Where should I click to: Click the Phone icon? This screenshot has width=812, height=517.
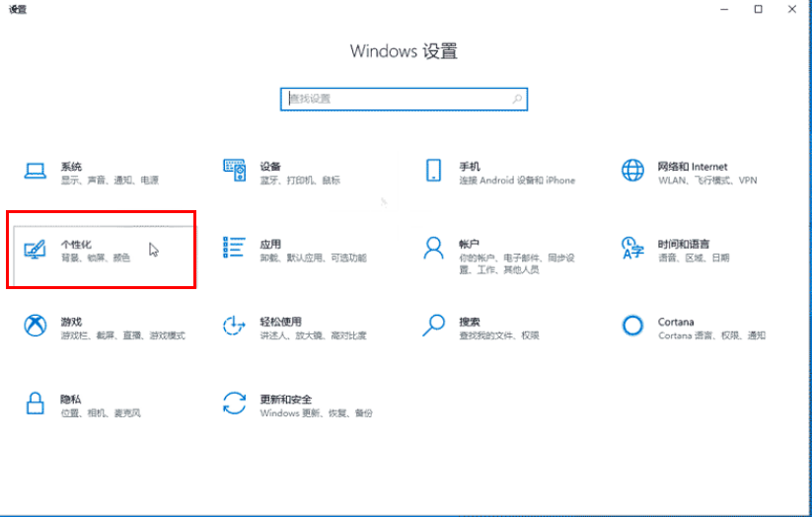click(x=433, y=171)
